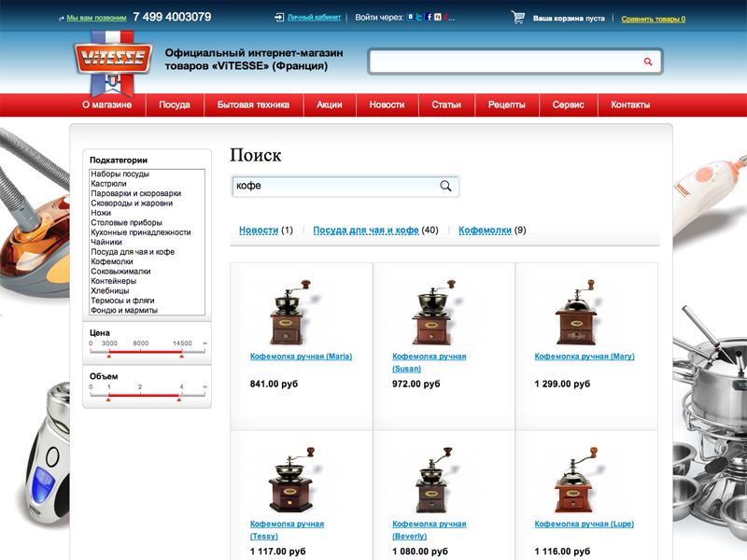Open the Кофемолка ручная (Mary) product link
Screen dimensions: 747x560
tap(585, 357)
